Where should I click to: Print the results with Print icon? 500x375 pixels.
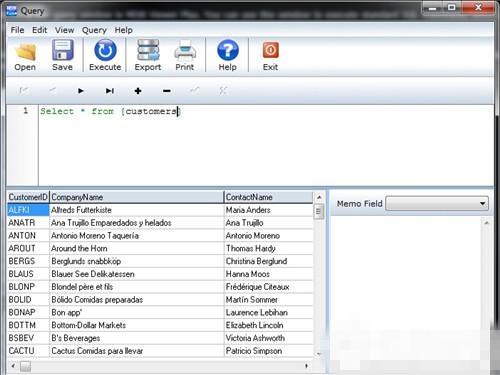pos(185,55)
